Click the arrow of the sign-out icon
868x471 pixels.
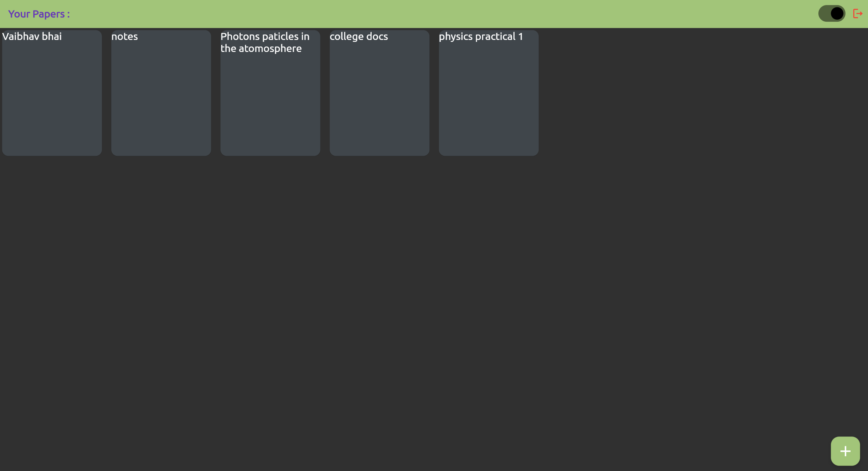(860, 14)
